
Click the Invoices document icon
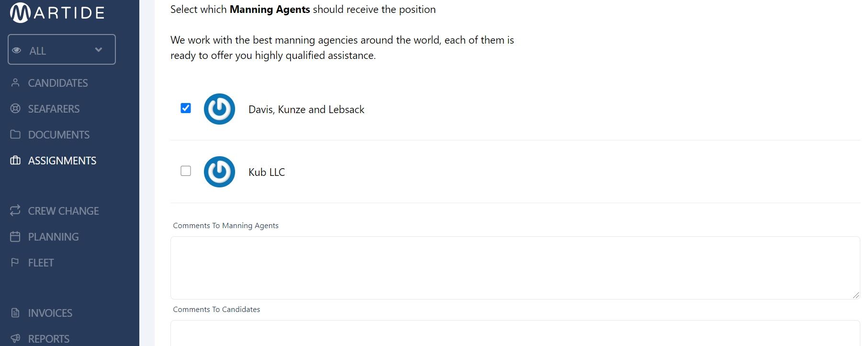(x=15, y=312)
